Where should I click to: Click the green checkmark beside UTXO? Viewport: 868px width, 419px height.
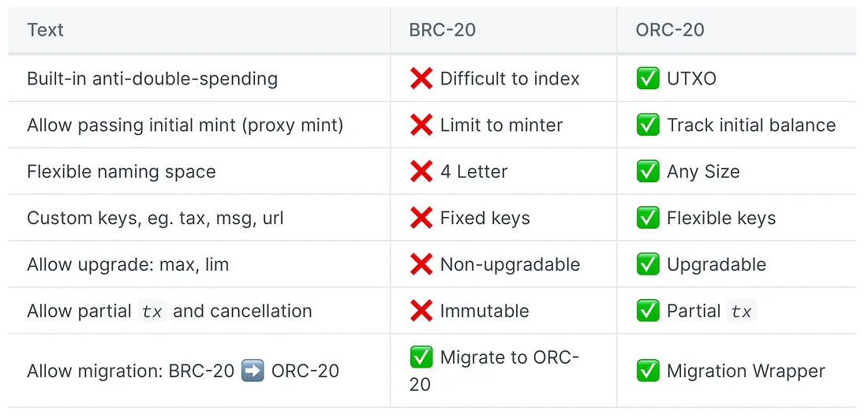[x=648, y=79]
